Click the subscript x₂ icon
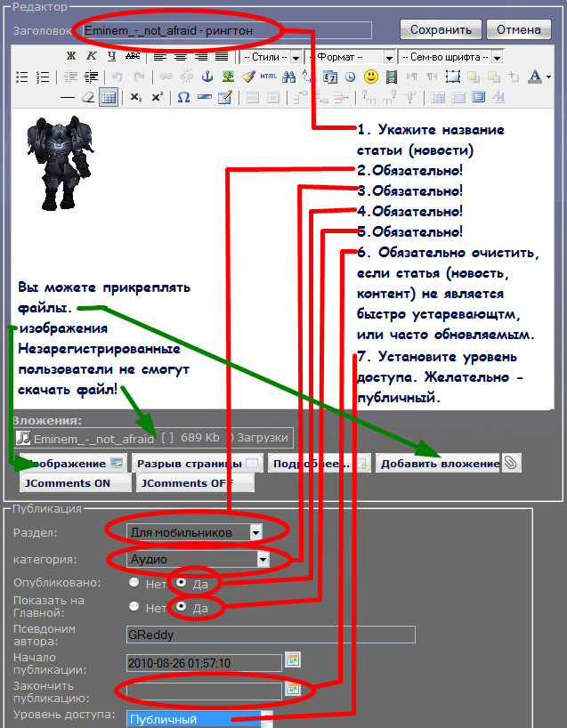 point(135,97)
